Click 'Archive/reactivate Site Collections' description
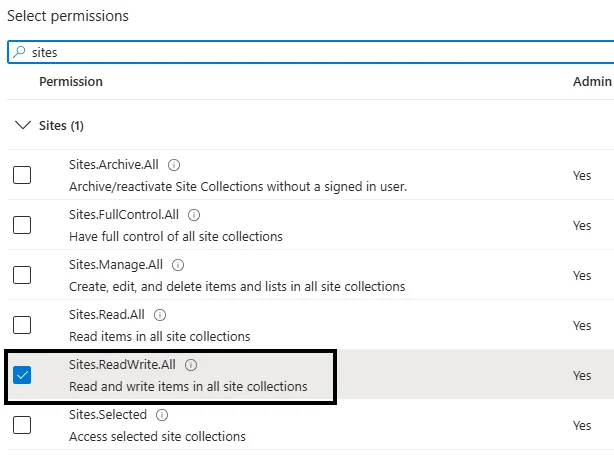The image size is (614, 468). point(238,187)
